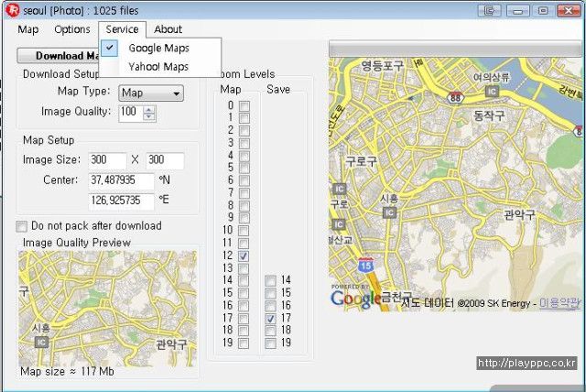Uncheck Save zoom level 17 checkbox
586x392 pixels.
(270, 319)
